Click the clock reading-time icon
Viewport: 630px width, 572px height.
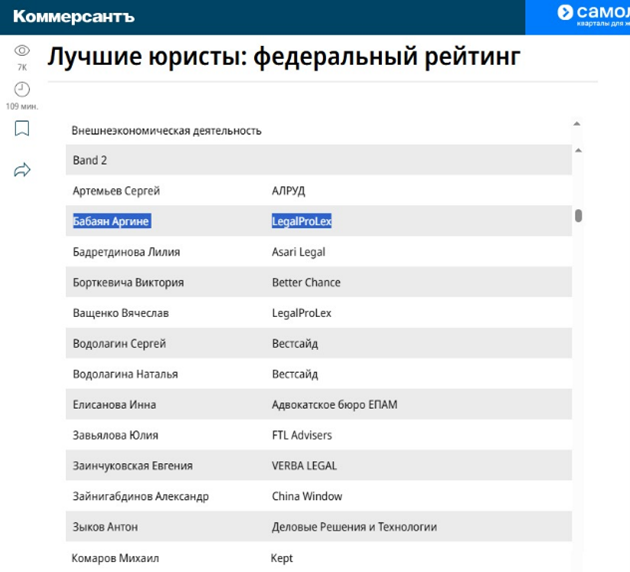click(x=22, y=89)
